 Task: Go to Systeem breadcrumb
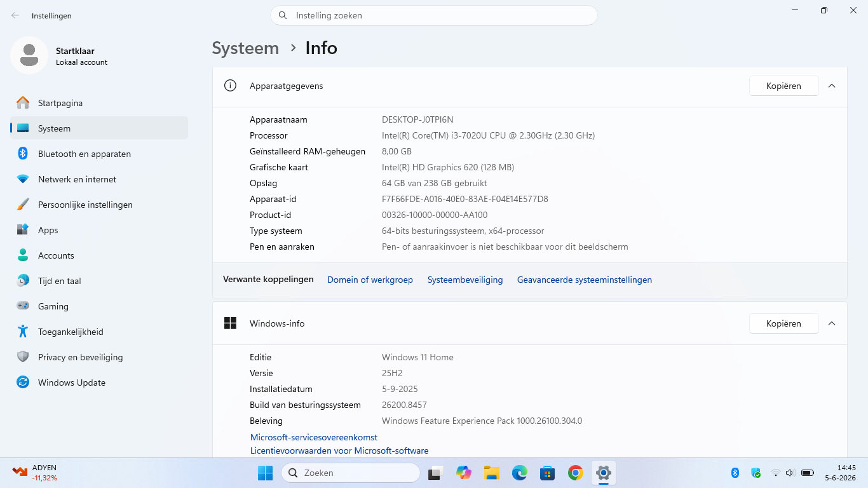pos(245,48)
